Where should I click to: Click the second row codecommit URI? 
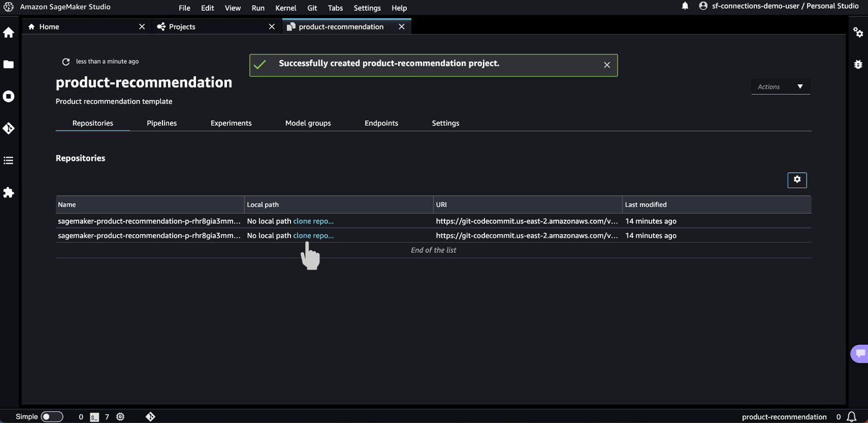527,235
